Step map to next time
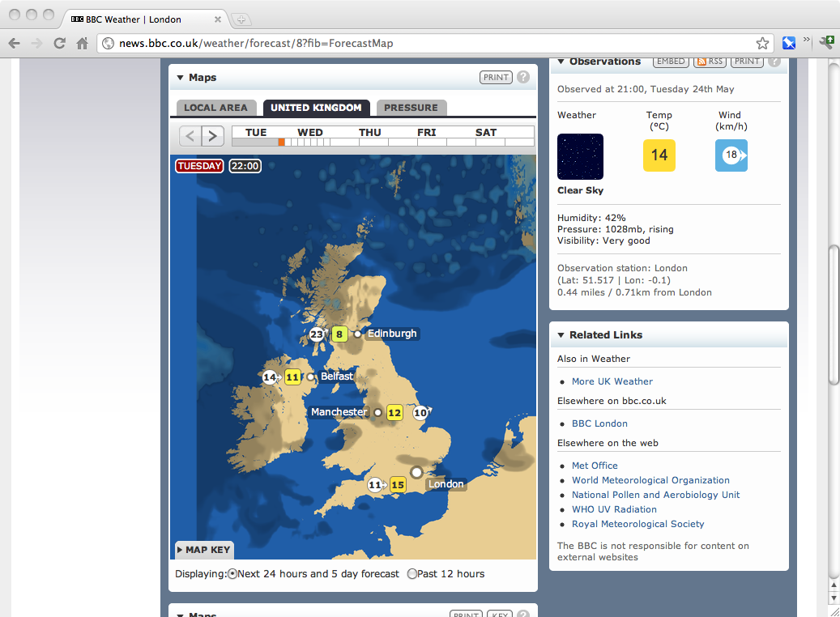Image resolution: width=840 pixels, height=617 pixels. [x=213, y=135]
